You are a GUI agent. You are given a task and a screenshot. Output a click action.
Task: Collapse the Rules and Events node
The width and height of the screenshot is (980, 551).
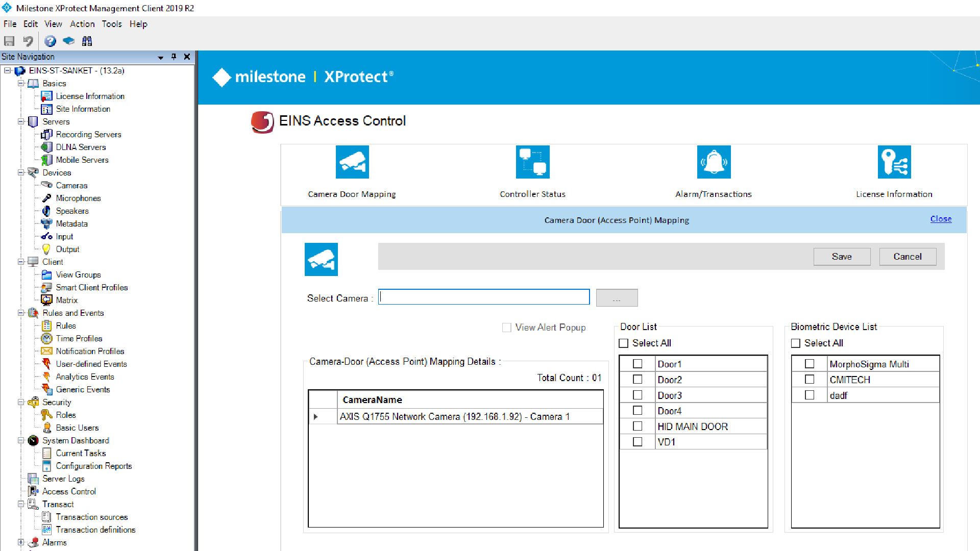tap(21, 313)
